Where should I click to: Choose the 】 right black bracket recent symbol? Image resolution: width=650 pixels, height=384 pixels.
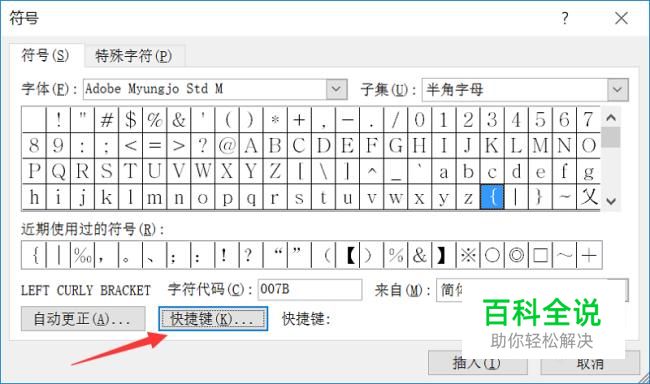point(444,255)
